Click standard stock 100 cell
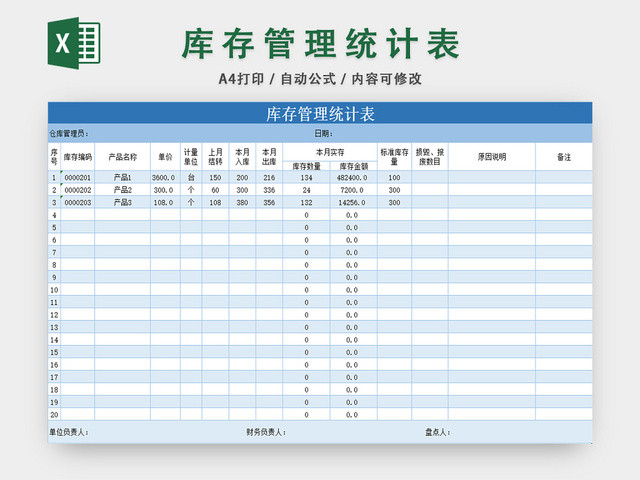Screen dimensions: 640x480 [394, 178]
